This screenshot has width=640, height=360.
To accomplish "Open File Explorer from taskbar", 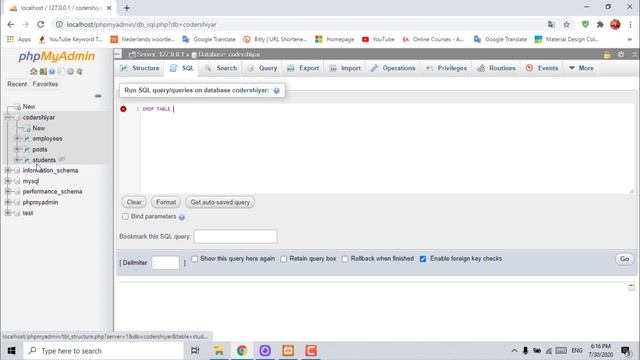I will tap(219, 351).
